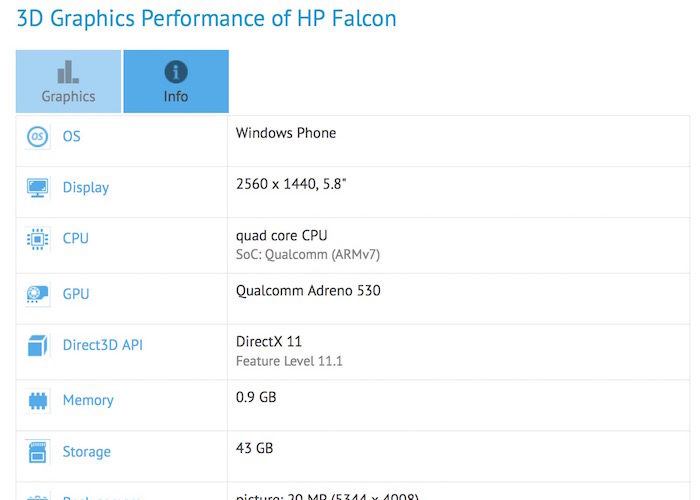Image resolution: width=700 pixels, height=500 pixels.
Task: Click the Direct3D API cube icon
Action: pyautogui.click(x=38, y=346)
